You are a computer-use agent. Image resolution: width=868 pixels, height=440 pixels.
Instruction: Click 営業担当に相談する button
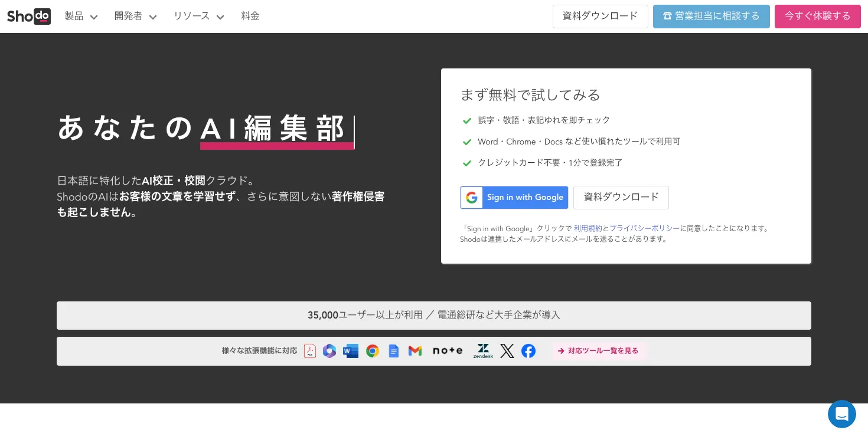tap(712, 17)
